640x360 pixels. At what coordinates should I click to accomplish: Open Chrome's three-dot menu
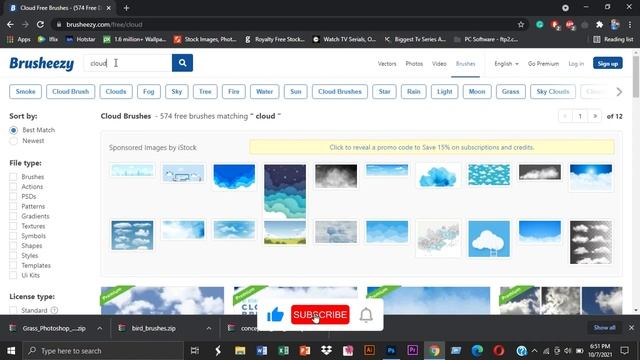point(630,24)
